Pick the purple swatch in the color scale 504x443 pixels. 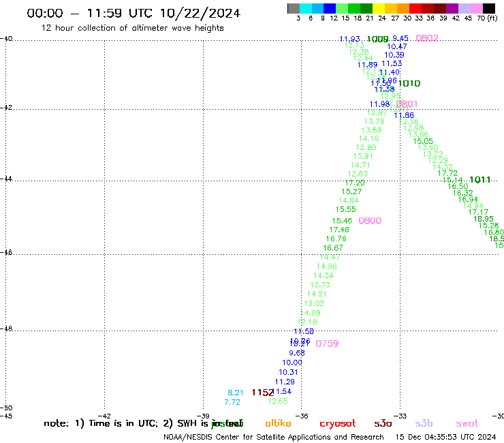pyautogui.click(x=452, y=8)
